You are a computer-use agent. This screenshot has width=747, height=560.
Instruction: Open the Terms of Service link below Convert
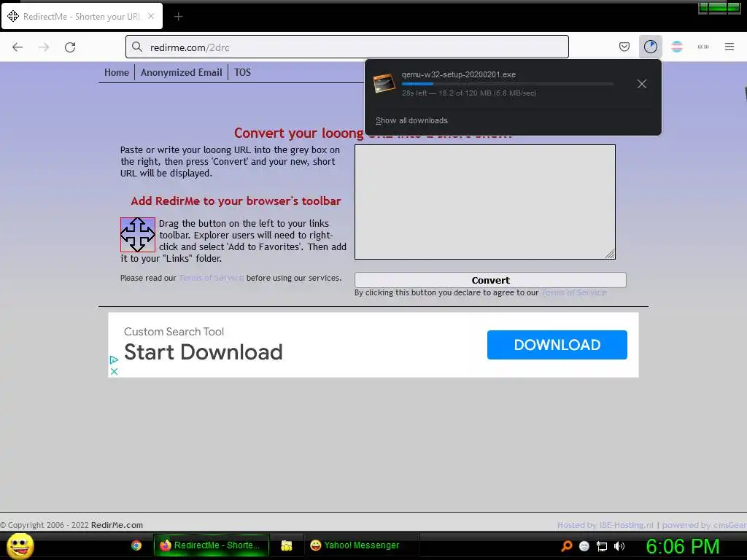[x=574, y=292]
